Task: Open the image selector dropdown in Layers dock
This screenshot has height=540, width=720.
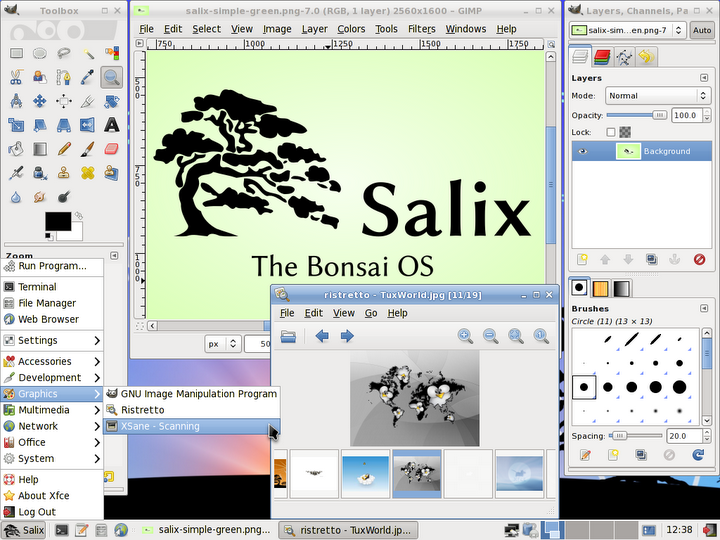Action: 627,30
